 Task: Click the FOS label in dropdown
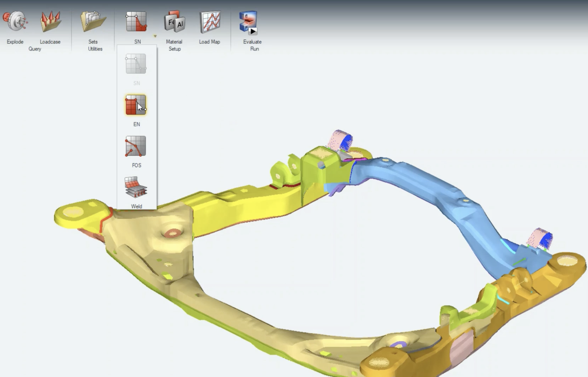pos(137,165)
